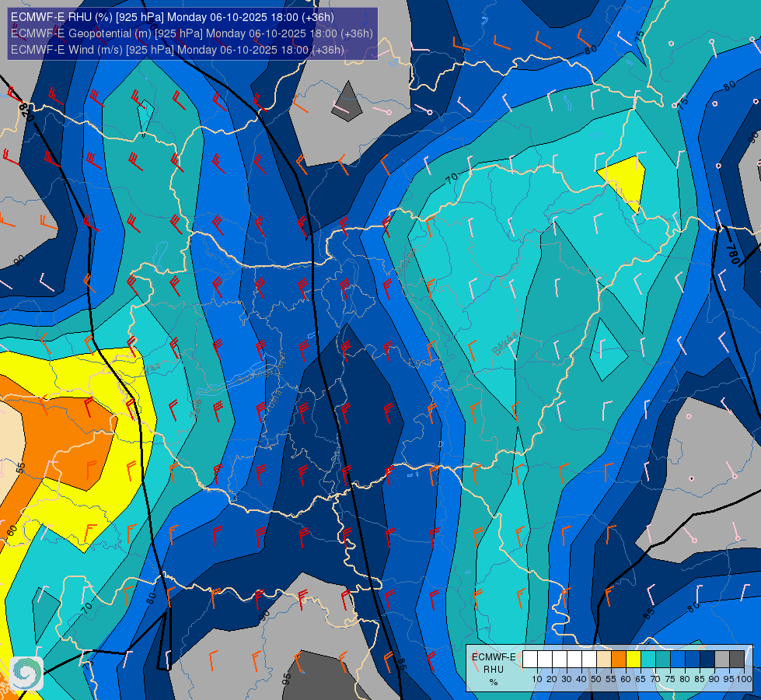
Task: Select the ECMWF-E Geopotential (m) header line
Action: [x=192, y=33]
